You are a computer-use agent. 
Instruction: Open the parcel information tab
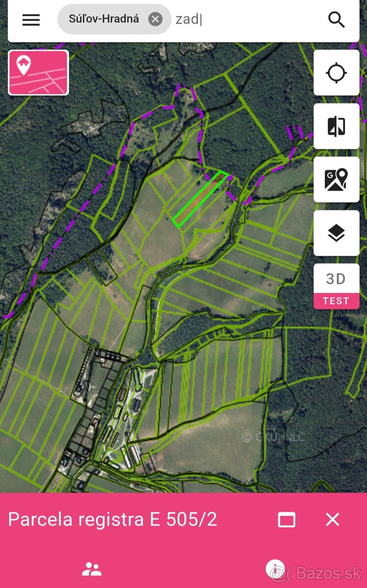pos(276,569)
